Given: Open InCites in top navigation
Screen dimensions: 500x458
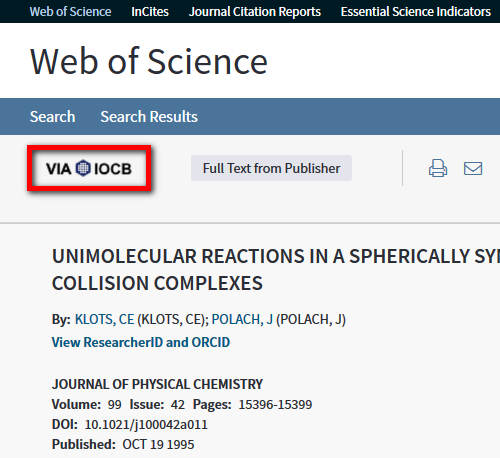Looking at the screenshot, I should [150, 12].
